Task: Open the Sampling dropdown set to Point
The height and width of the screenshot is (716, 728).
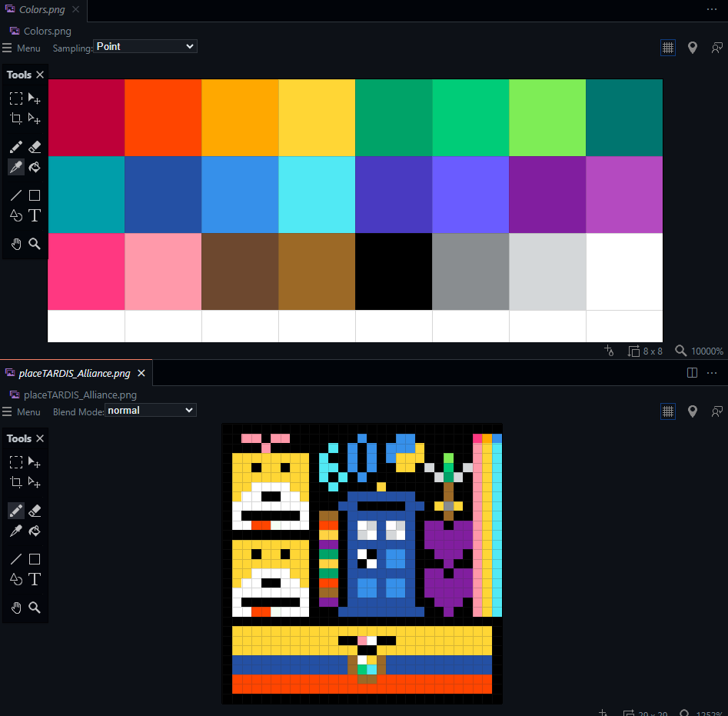Action: tap(145, 46)
